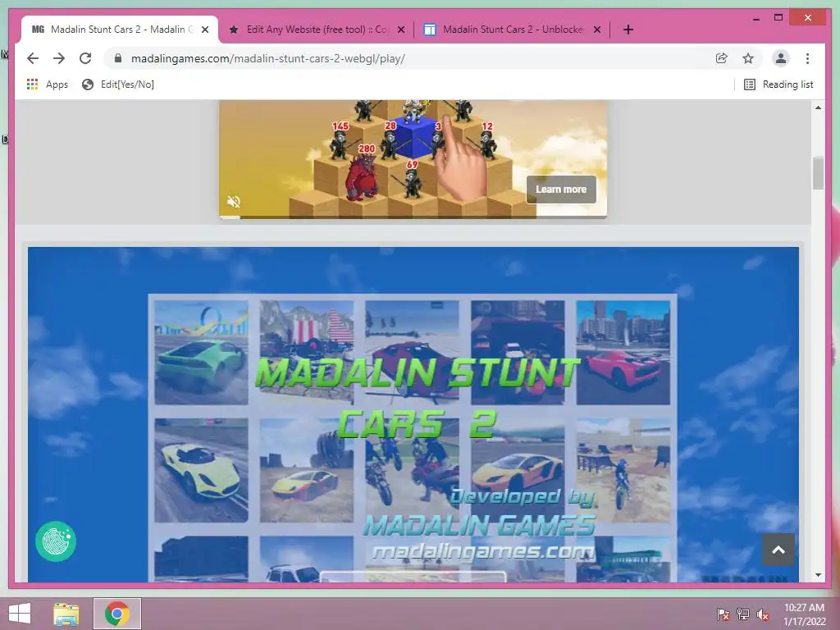This screenshot has height=630, width=840.
Task: Select red sports car city thumbnail
Action: coord(623,353)
